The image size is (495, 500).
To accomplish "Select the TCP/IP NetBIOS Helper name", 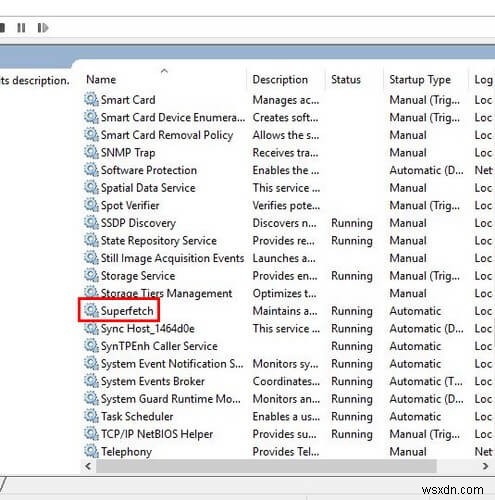I will coord(157,434).
